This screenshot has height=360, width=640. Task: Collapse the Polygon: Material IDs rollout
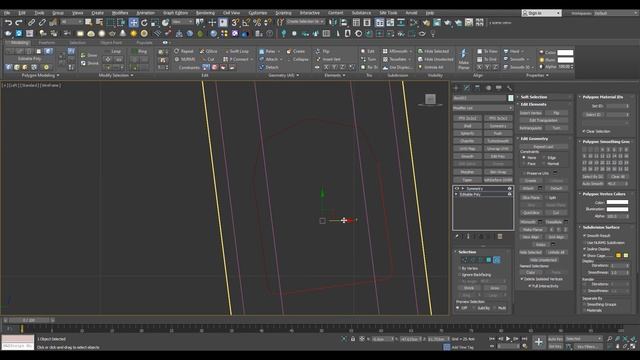(603, 97)
